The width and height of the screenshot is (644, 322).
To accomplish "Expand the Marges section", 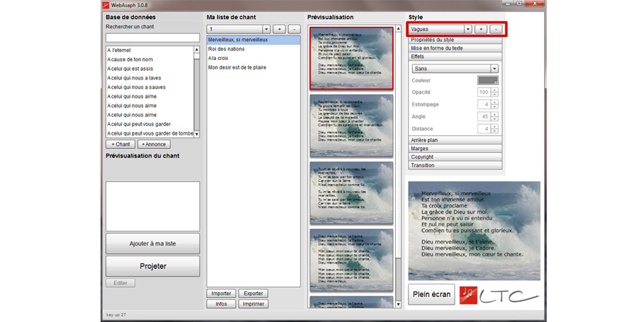I will (455, 149).
